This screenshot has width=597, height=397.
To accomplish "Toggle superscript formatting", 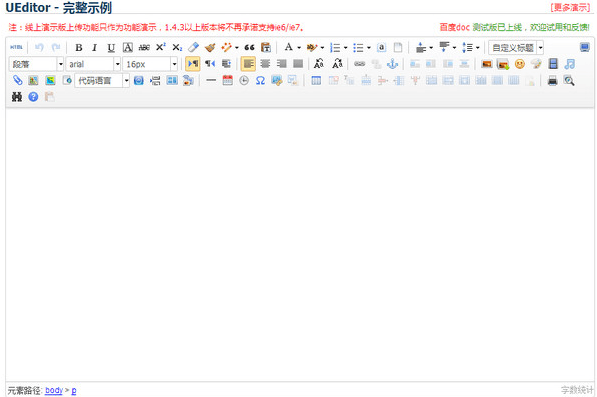I will [161, 47].
